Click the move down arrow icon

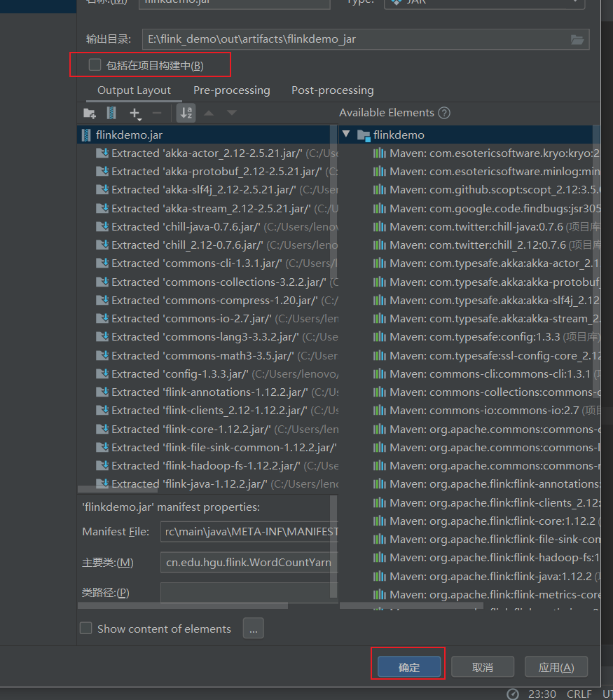231,113
